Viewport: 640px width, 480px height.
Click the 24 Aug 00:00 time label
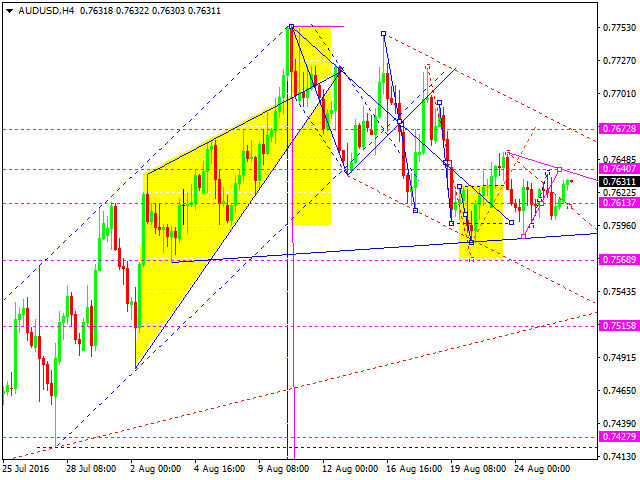pyautogui.click(x=542, y=469)
